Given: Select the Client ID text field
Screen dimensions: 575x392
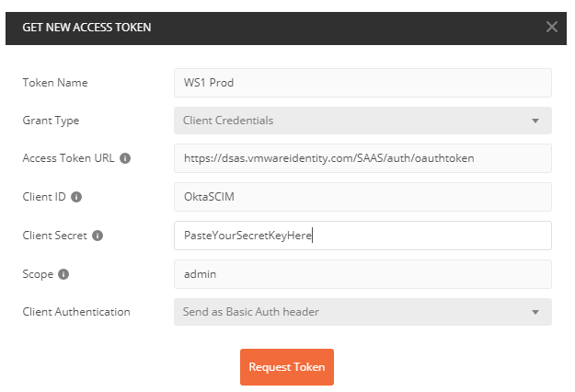Looking at the screenshot, I should [362, 197].
